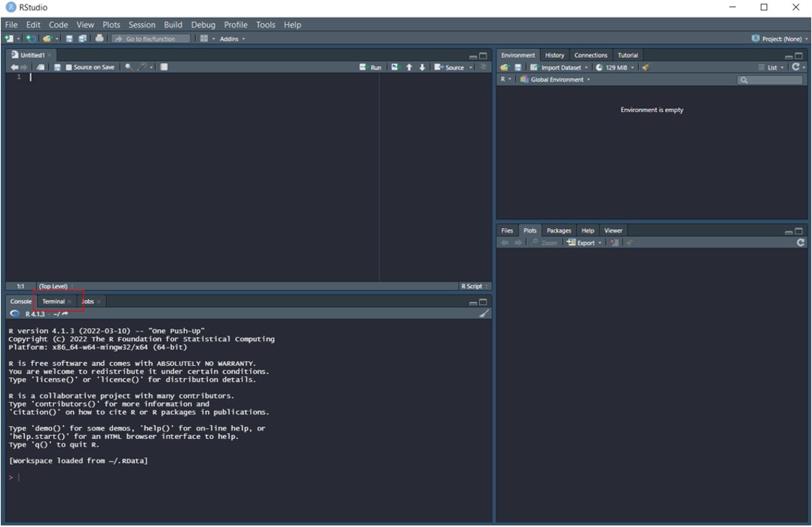The height and width of the screenshot is (527, 812).
Task: Save the current document from main toolbar
Action: tap(69, 39)
